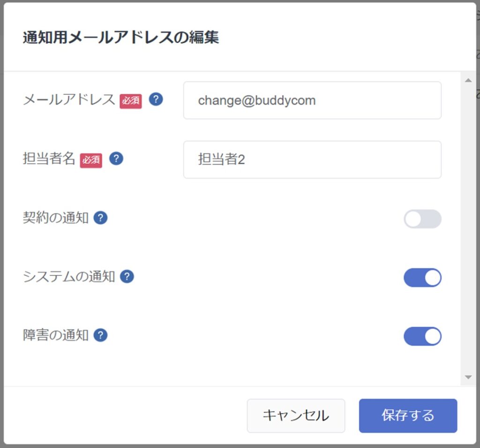Click inside the 担当者2 name field

point(312,159)
